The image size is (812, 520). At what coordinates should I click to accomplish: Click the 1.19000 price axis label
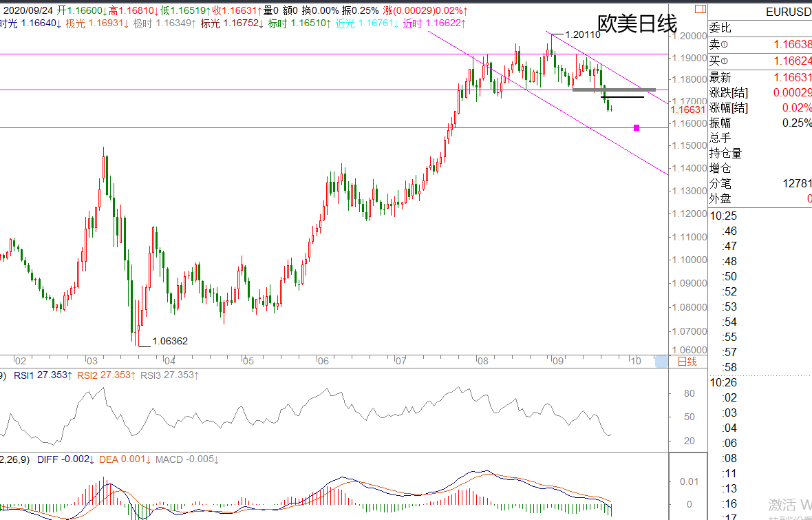[x=688, y=58]
